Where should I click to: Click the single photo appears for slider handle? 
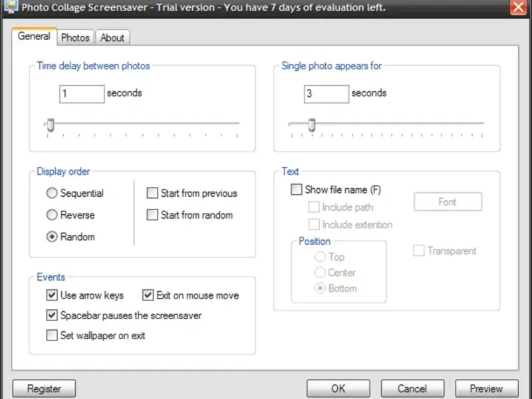point(311,124)
